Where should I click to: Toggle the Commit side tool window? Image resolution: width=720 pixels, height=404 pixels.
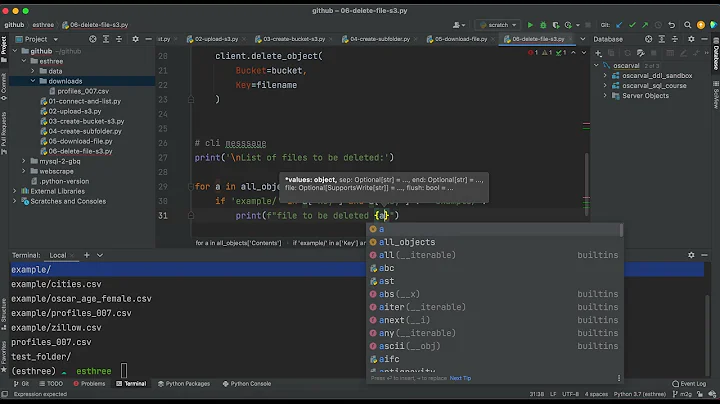[x=4, y=87]
